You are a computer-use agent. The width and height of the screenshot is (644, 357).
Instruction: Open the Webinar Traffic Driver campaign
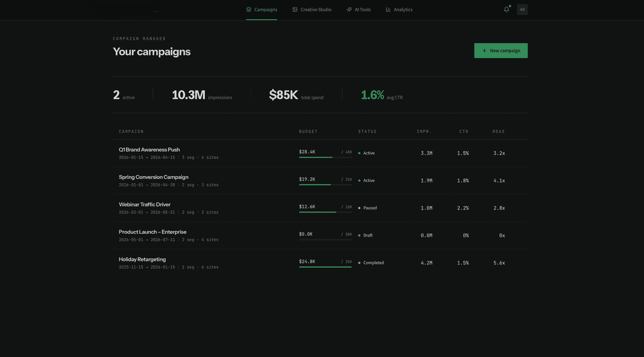pos(144,204)
